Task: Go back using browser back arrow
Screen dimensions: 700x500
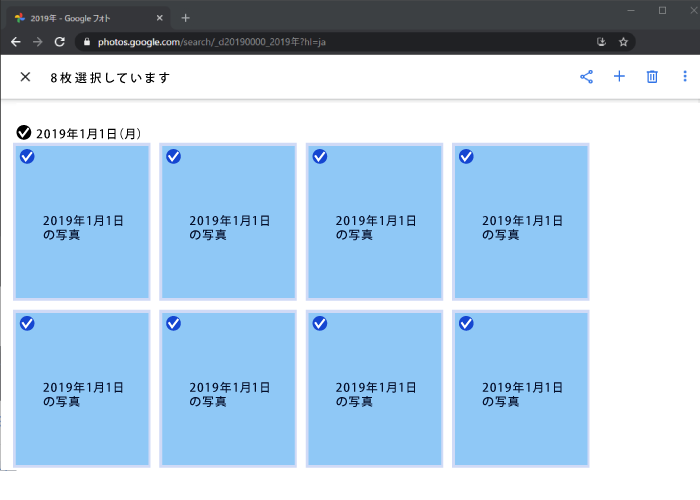Action: (16, 42)
